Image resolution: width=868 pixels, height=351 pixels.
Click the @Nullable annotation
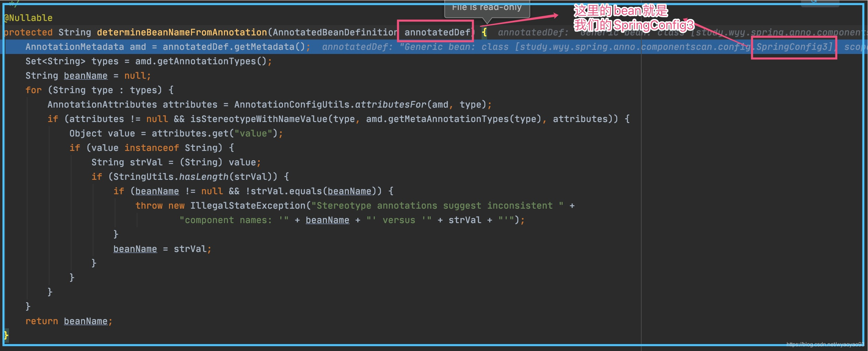click(28, 18)
